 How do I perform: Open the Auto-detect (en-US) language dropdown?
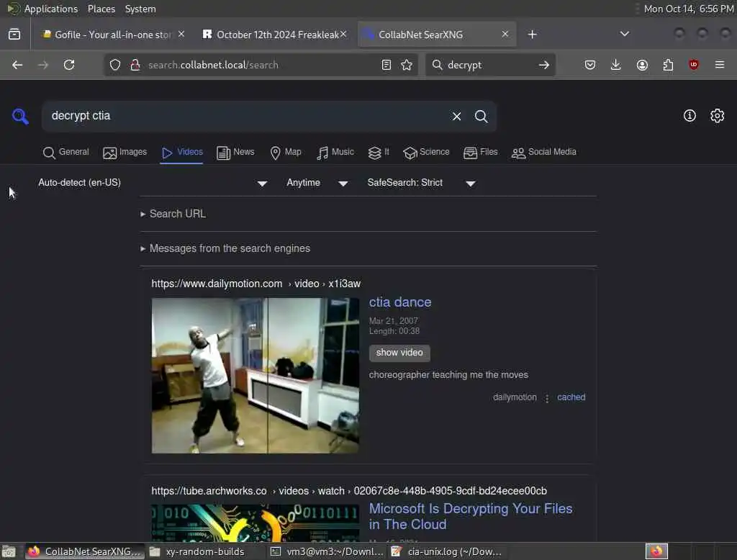(153, 182)
